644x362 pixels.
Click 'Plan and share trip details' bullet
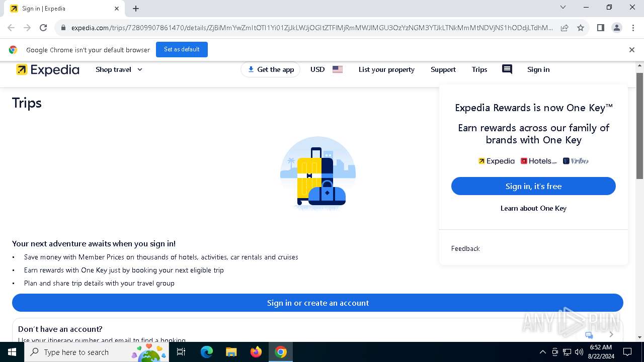coord(99,283)
